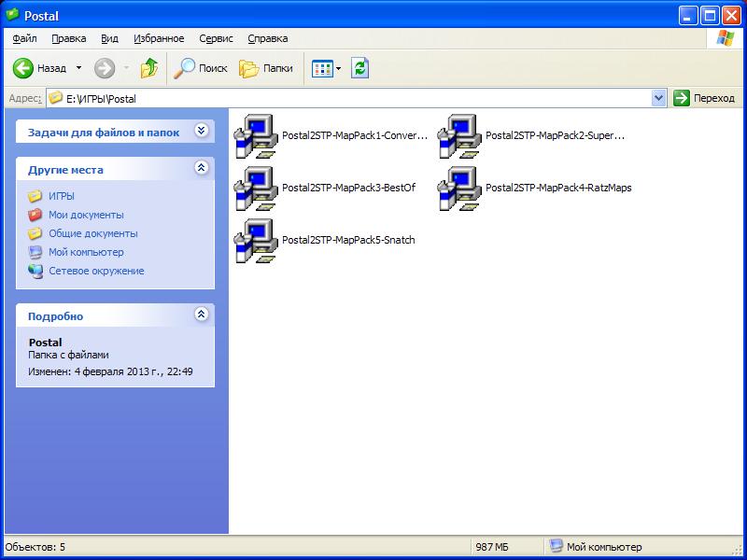Click the Windows flag logo
747x560 pixels.
pyautogui.click(x=726, y=38)
